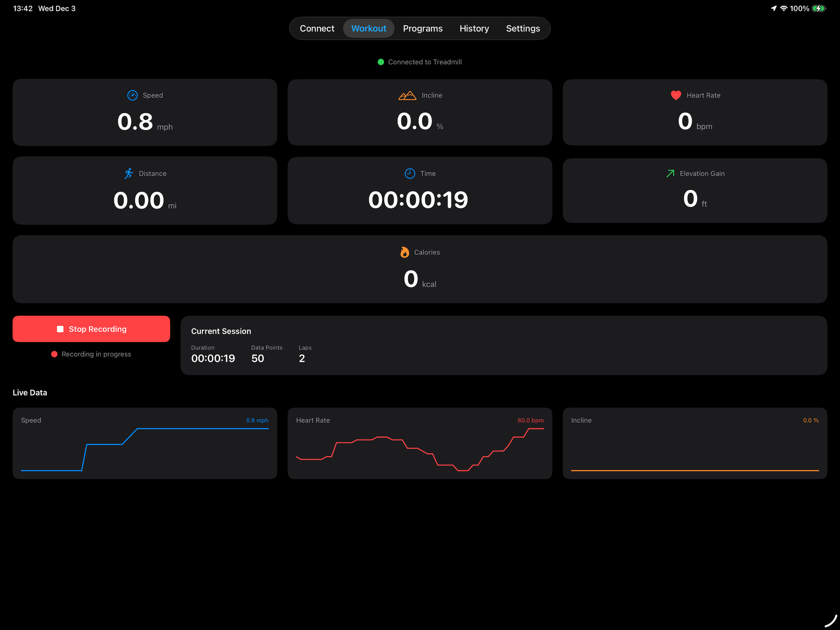840x630 pixels.
Task: Click the mountain icon in Incline card
Action: (407, 95)
